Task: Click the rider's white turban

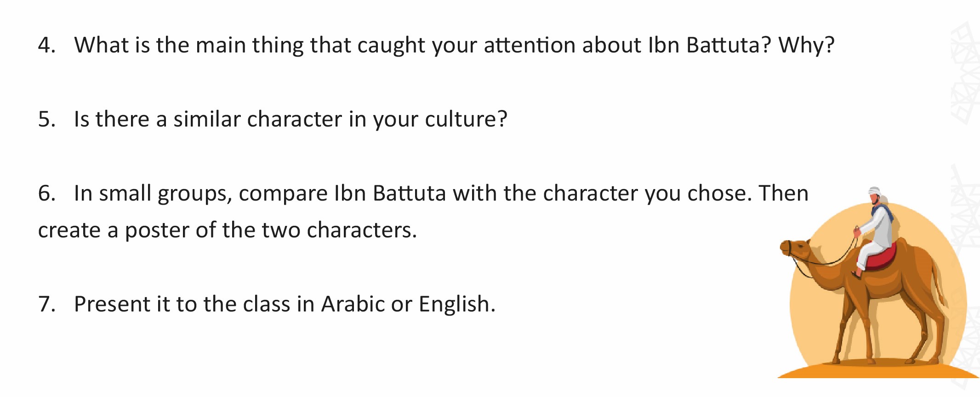Action: coord(874,191)
